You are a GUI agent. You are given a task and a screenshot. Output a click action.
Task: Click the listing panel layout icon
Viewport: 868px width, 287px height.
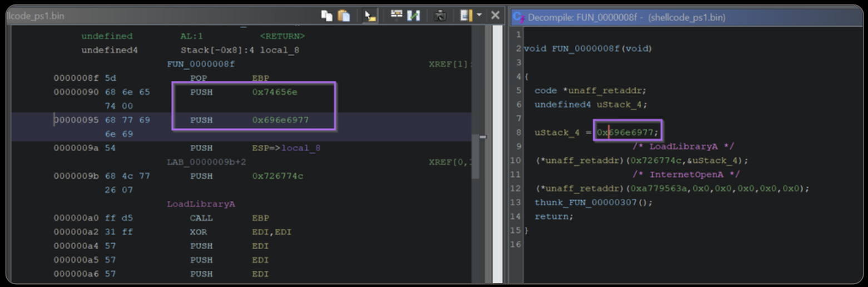tap(465, 16)
